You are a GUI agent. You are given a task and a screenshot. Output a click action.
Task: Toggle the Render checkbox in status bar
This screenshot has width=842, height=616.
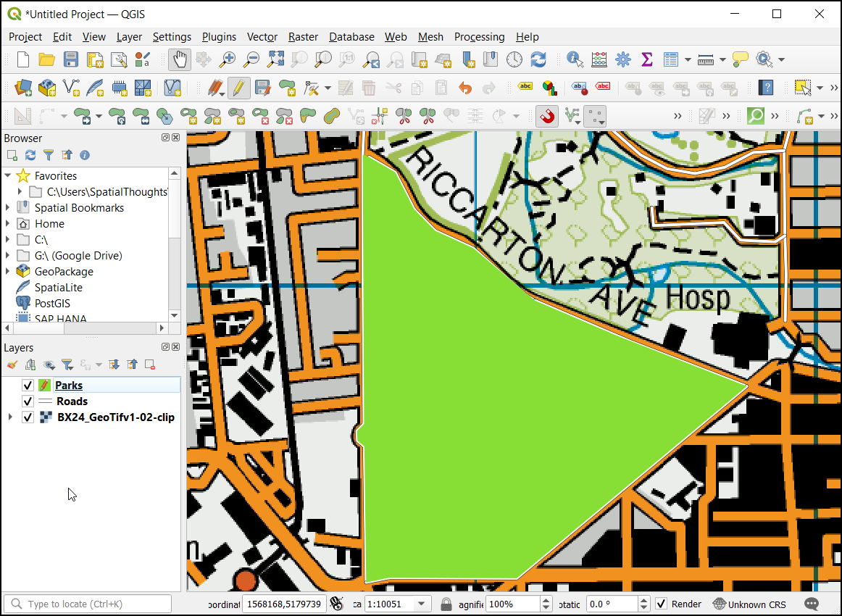[661, 604]
